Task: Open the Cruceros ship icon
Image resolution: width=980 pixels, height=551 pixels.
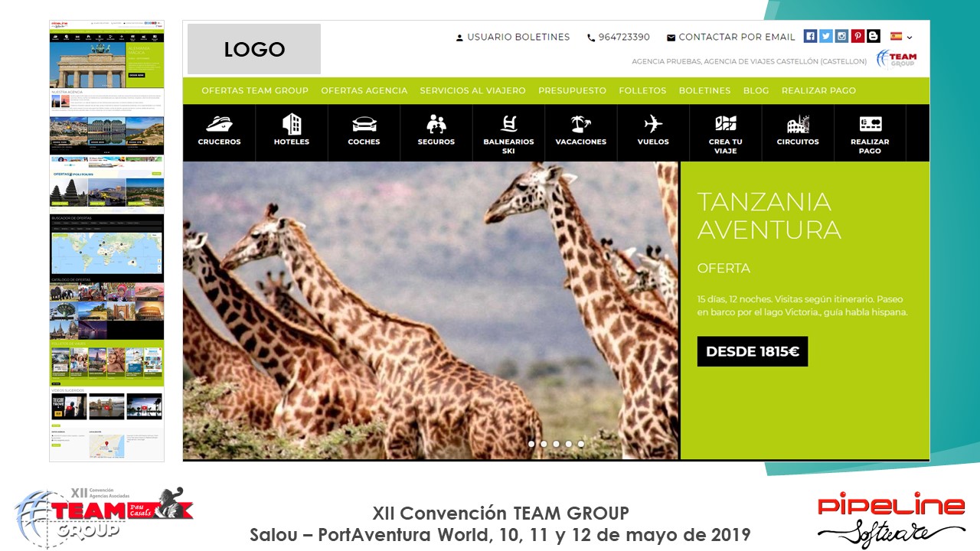Action: pyautogui.click(x=219, y=123)
